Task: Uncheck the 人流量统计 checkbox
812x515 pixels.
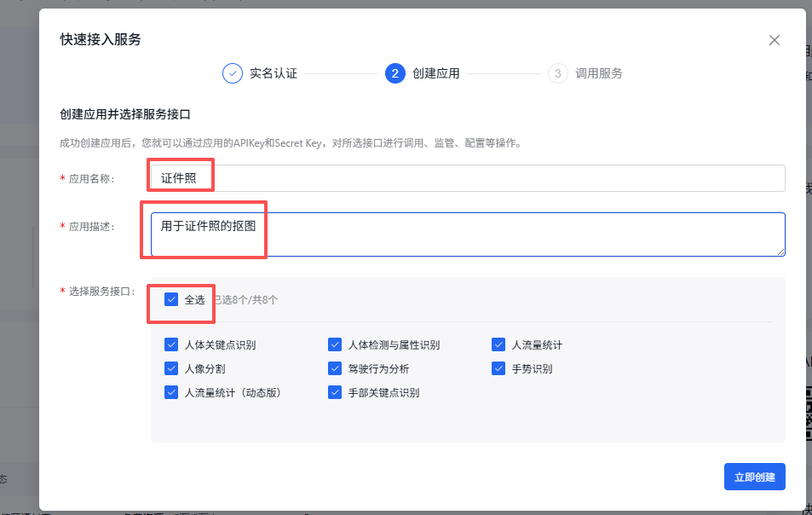Action: click(498, 344)
